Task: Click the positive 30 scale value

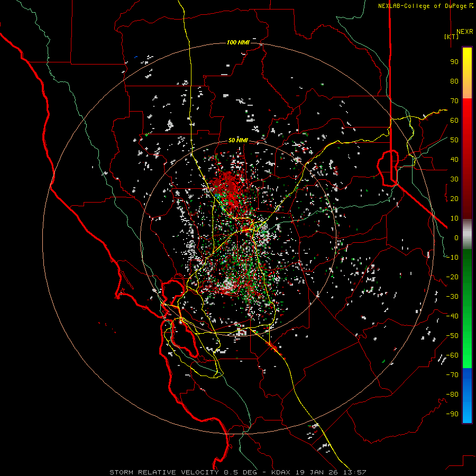Action: [x=454, y=179]
